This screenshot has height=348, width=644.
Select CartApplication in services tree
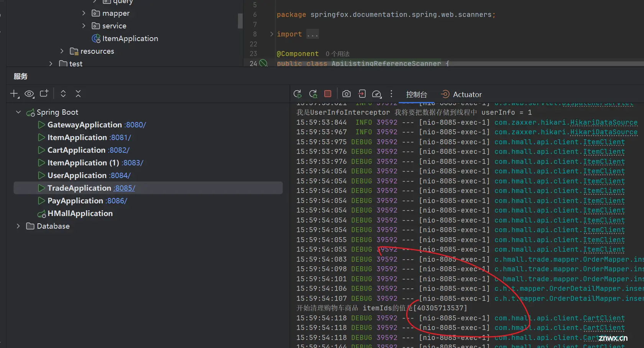click(76, 150)
